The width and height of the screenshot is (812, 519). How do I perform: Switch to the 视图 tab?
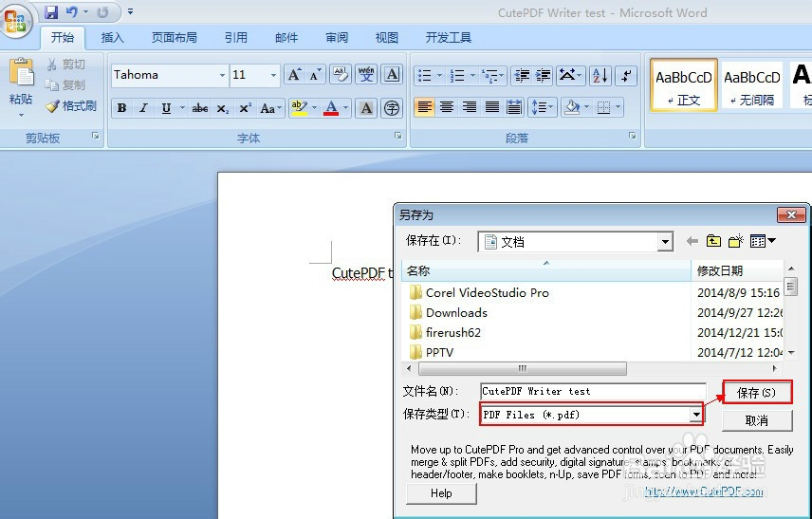point(387,37)
